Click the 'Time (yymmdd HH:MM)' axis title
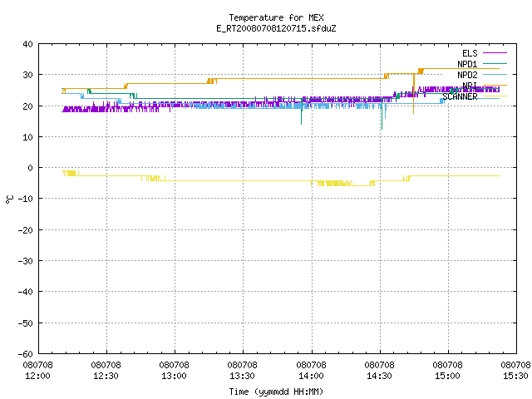 pos(276,392)
